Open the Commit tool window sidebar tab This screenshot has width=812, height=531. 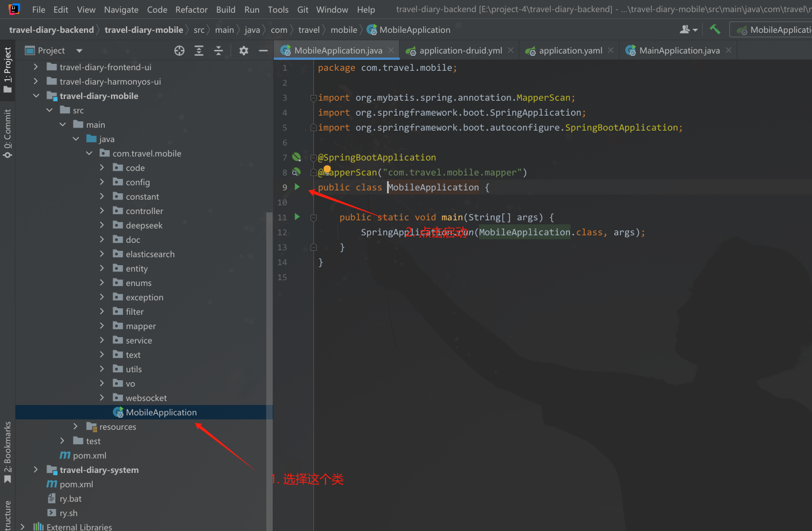[x=7, y=133]
